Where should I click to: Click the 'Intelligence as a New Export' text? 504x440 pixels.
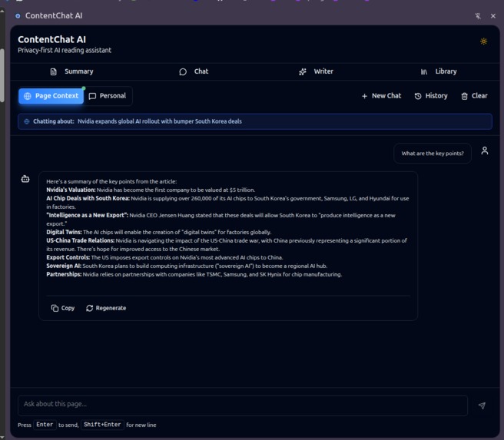87,215
